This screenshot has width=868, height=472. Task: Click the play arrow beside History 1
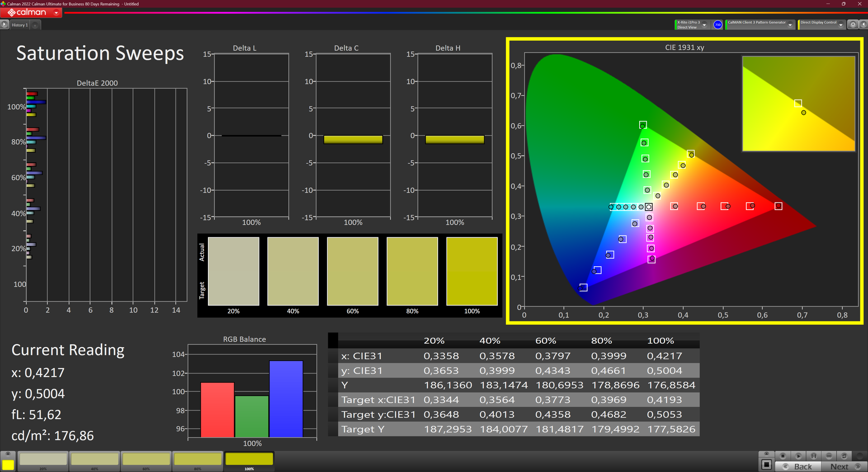coord(5,25)
